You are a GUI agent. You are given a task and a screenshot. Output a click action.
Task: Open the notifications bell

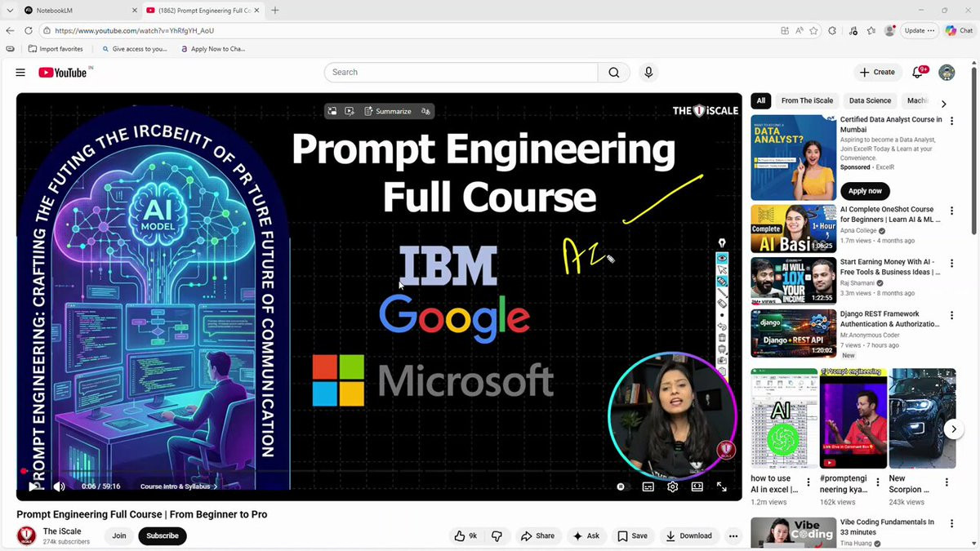918,73
